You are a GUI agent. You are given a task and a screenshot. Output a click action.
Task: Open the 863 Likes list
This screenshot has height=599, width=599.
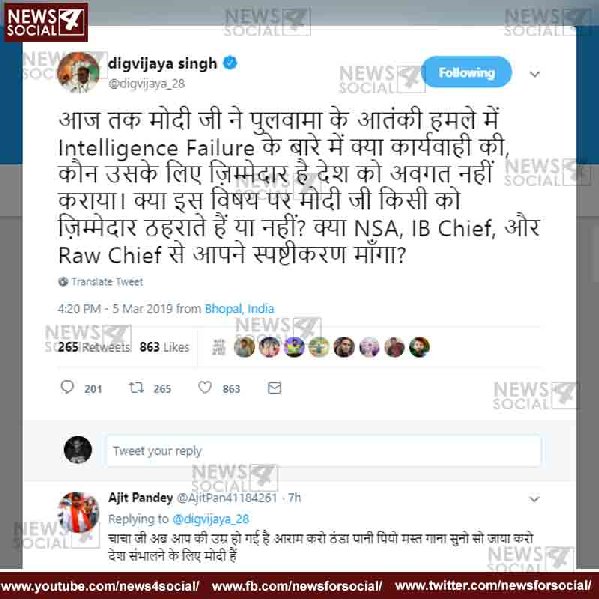point(164,347)
